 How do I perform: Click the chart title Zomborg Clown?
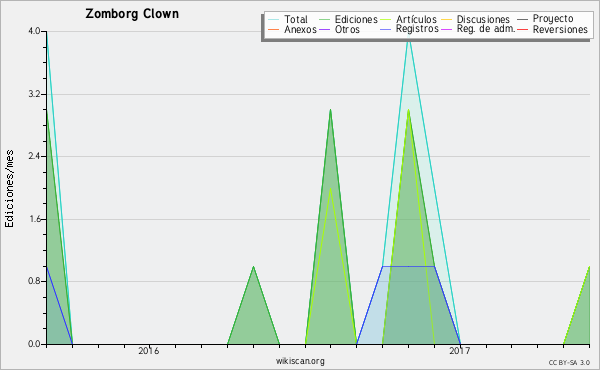click(132, 14)
